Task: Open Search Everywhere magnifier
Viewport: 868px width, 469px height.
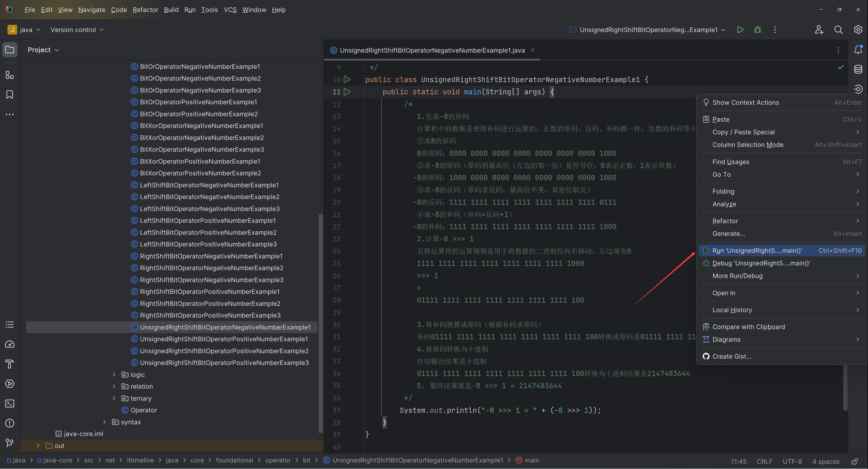Action: pos(838,30)
